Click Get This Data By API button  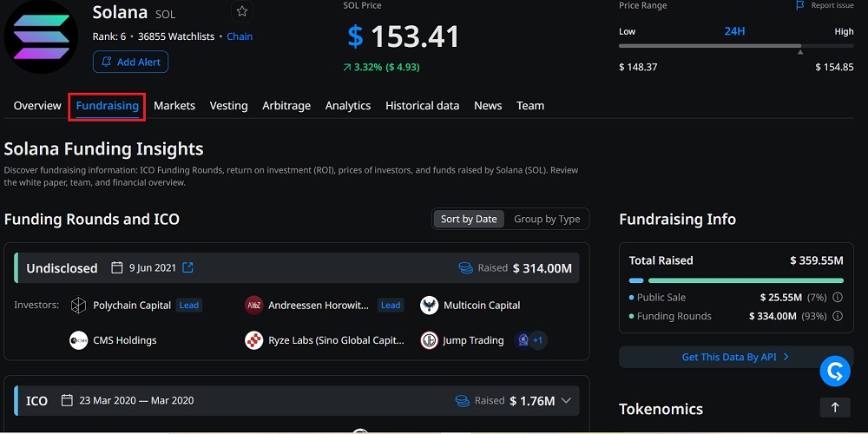click(x=736, y=357)
